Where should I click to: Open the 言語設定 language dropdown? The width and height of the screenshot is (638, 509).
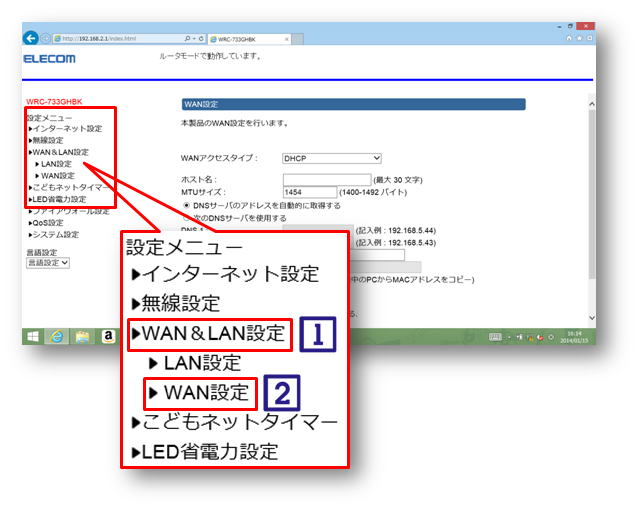tap(48, 263)
